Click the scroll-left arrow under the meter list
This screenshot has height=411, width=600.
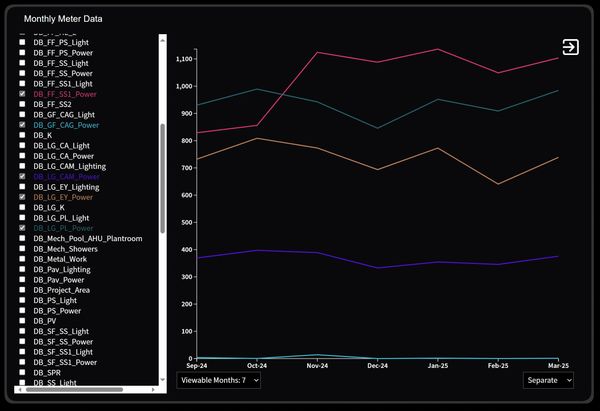(19, 389)
